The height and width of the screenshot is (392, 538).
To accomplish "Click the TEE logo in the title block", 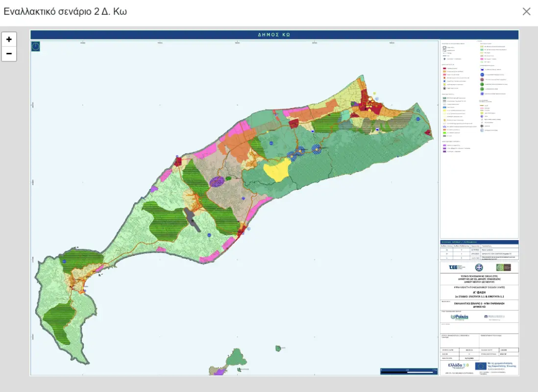I will click(457, 268).
